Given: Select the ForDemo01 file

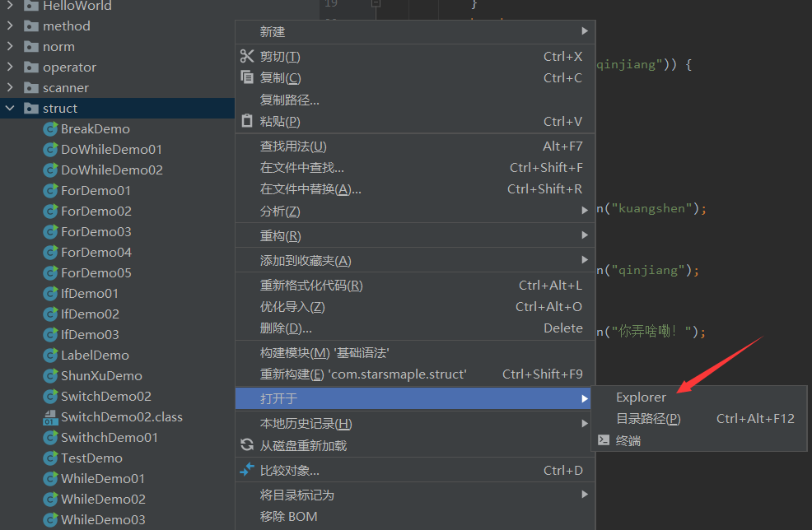Looking at the screenshot, I should [x=96, y=190].
